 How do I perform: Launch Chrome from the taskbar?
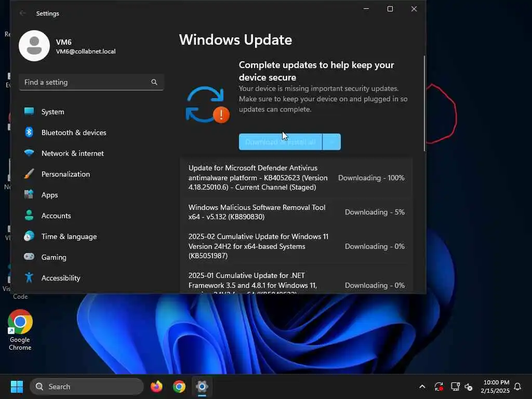point(179,387)
